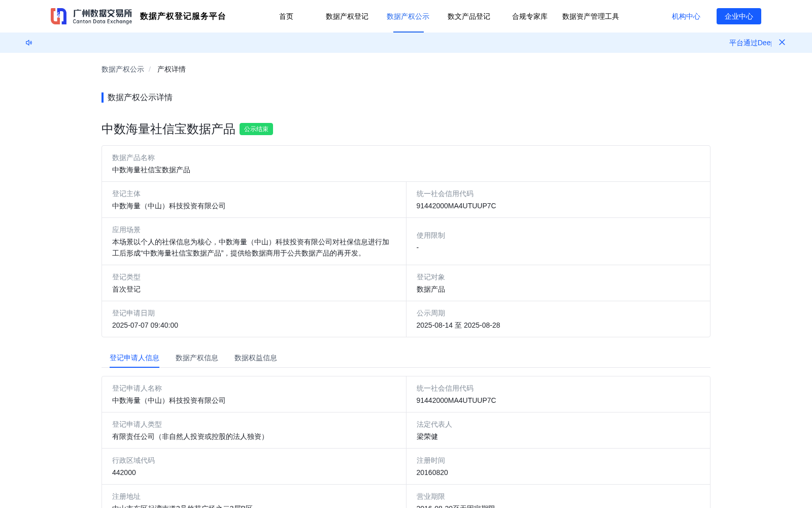
Task: Click the 登记对象 value 数据产品
Action: coord(431,289)
